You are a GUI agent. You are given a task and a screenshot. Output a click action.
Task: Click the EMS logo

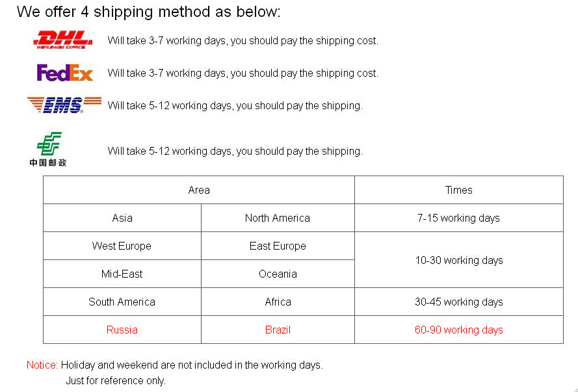(64, 105)
